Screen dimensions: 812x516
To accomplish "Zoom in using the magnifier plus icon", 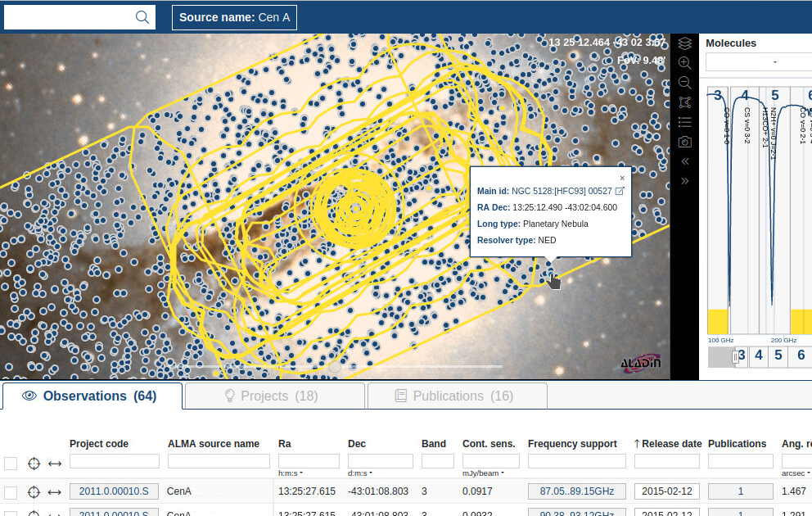I will (x=684, y=62).
